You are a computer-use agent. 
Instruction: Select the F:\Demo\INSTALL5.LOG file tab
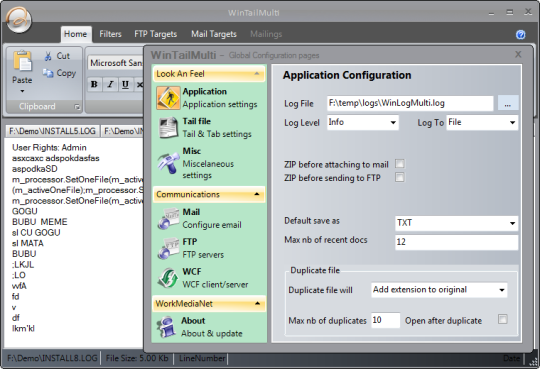52,131
